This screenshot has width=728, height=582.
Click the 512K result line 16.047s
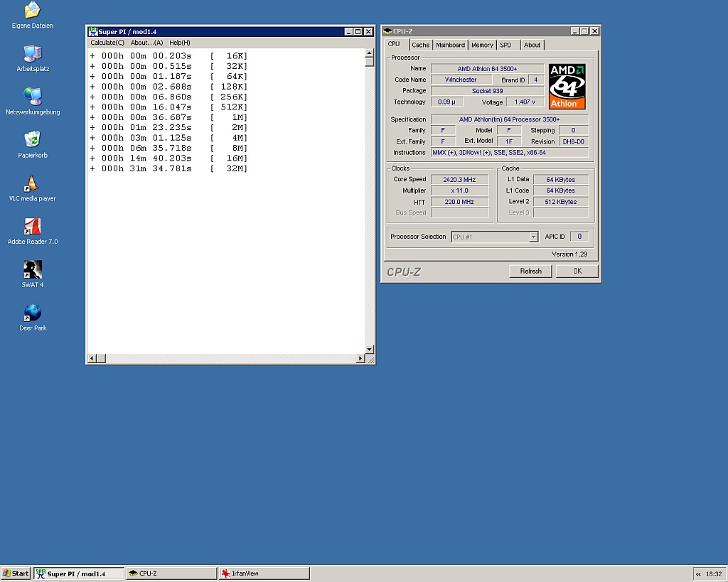pos(168,107)
